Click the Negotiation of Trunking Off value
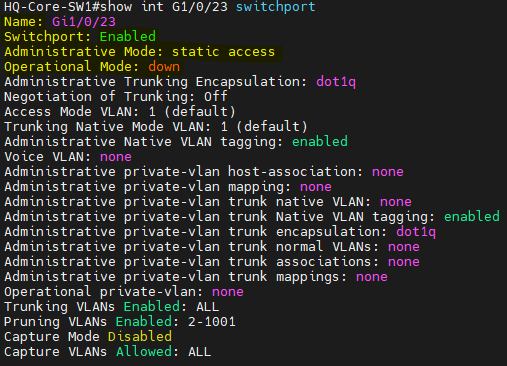This screenshot has height=366, width=507. pyautogui.click(x=215, y=97)
